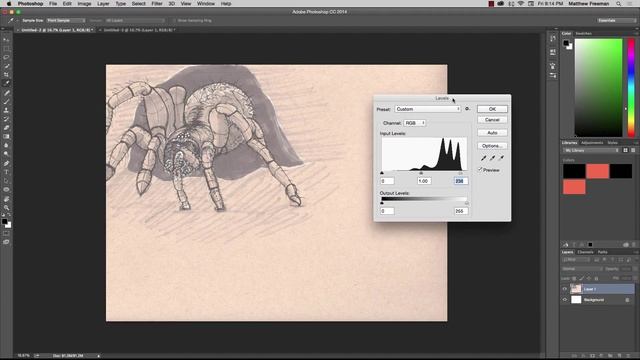Select the Crop tool
Viewport: 640px width, 360px height.
6,75
